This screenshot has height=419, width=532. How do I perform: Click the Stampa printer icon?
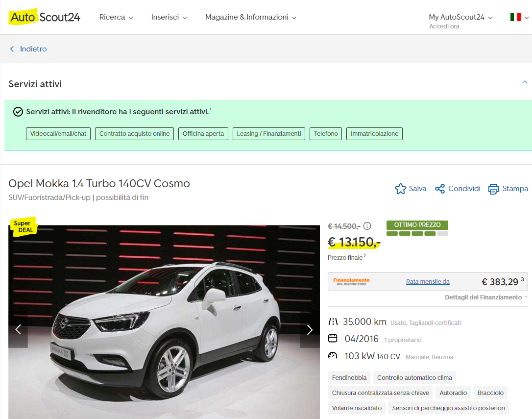pos(493,189)
